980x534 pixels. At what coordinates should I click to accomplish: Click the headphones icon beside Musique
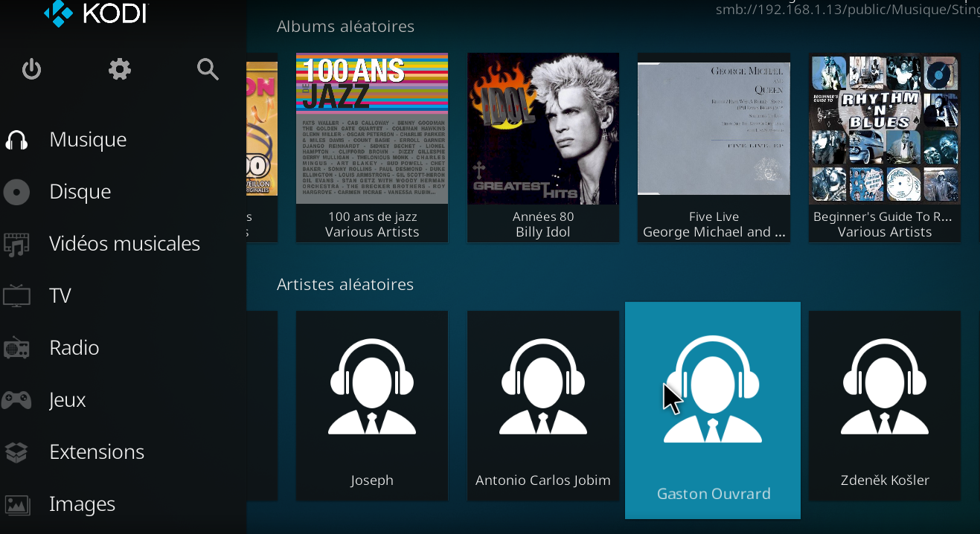(x=16, y=140)
